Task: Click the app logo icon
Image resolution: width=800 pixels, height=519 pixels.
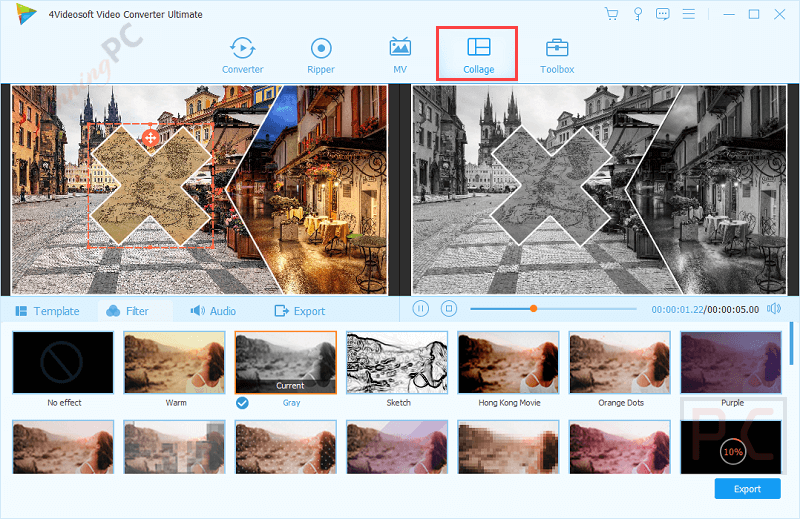Action: click(x=26, y=14)
